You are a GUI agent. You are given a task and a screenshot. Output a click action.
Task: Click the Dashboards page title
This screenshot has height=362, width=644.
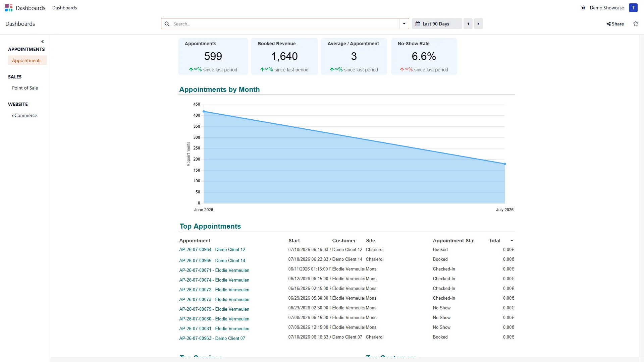click(x=20, y=24)
